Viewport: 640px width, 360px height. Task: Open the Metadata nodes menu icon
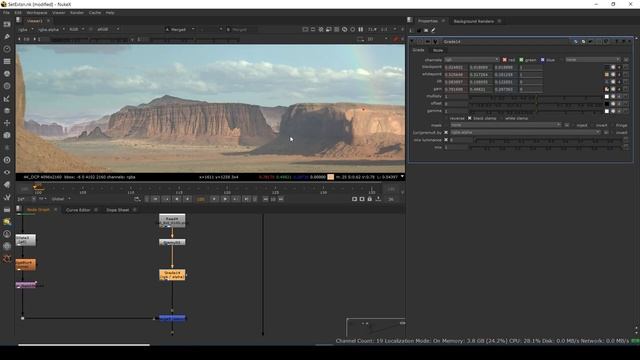[7, 184]
